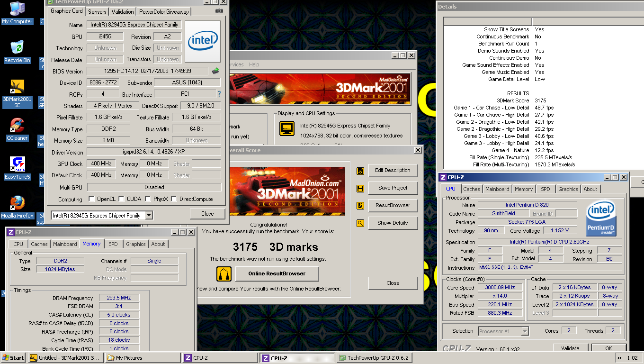Open PowerColor Giveaway tab in GPU-Z

pos(164,11)
